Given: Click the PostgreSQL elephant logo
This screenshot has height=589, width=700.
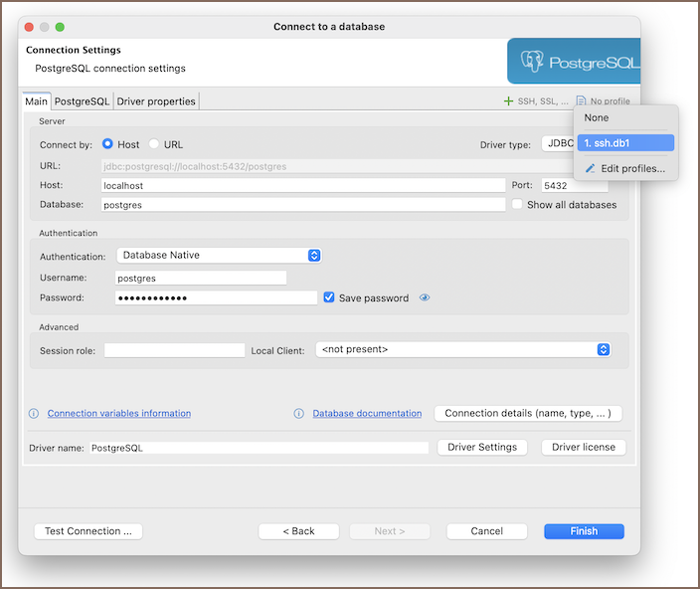Looking at the screenshot, I should pyautogui.click(x=532, y=62).
